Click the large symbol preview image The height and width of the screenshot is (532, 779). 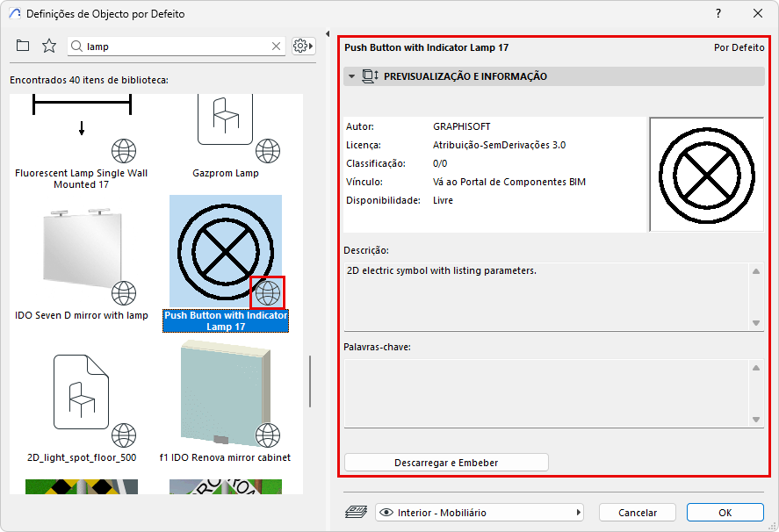[x=706, y=175]
